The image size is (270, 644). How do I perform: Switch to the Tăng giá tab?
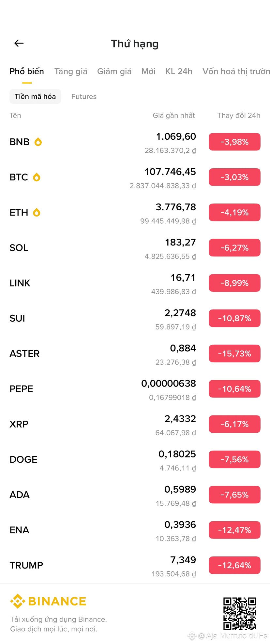coord(71,71)
